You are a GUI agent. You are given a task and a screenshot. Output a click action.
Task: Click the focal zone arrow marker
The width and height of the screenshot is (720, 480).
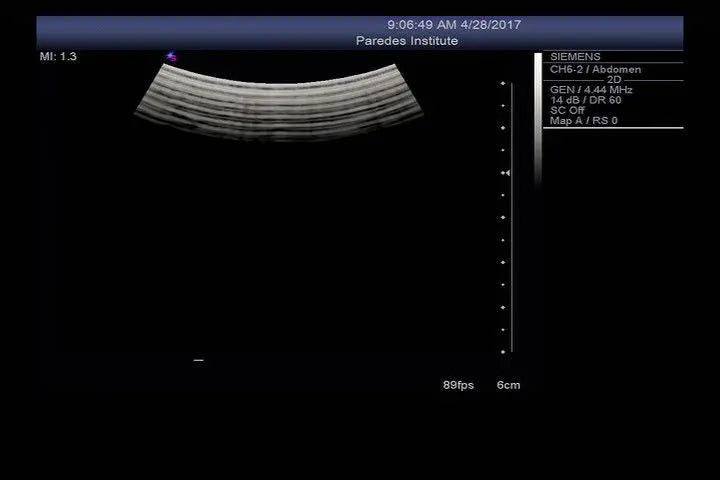(507, 173)
